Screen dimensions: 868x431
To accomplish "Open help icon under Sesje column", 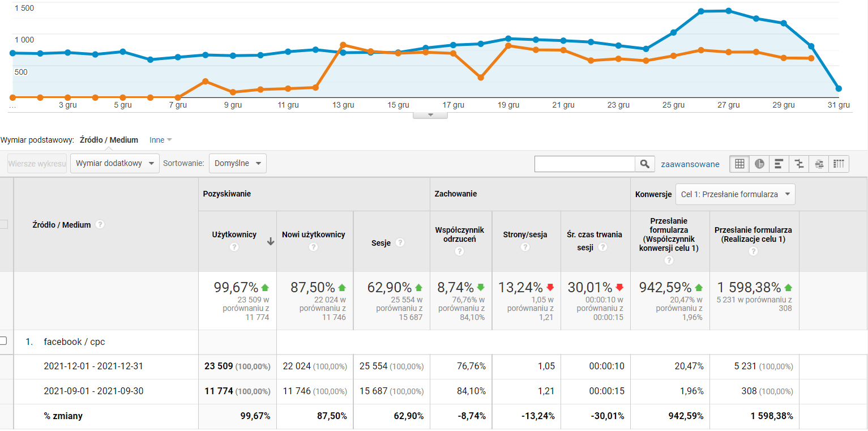I will (400, 242).
